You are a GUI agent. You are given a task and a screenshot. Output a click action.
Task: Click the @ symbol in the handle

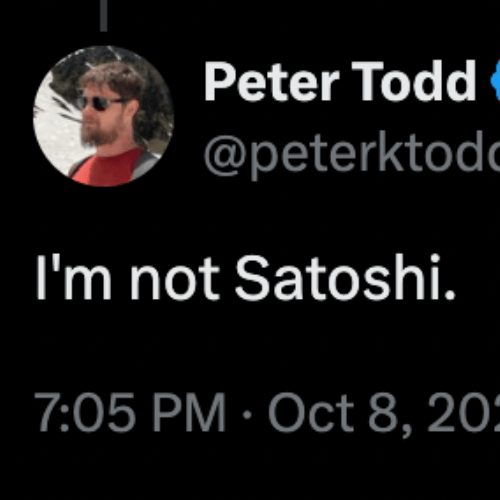coord(226,153)
